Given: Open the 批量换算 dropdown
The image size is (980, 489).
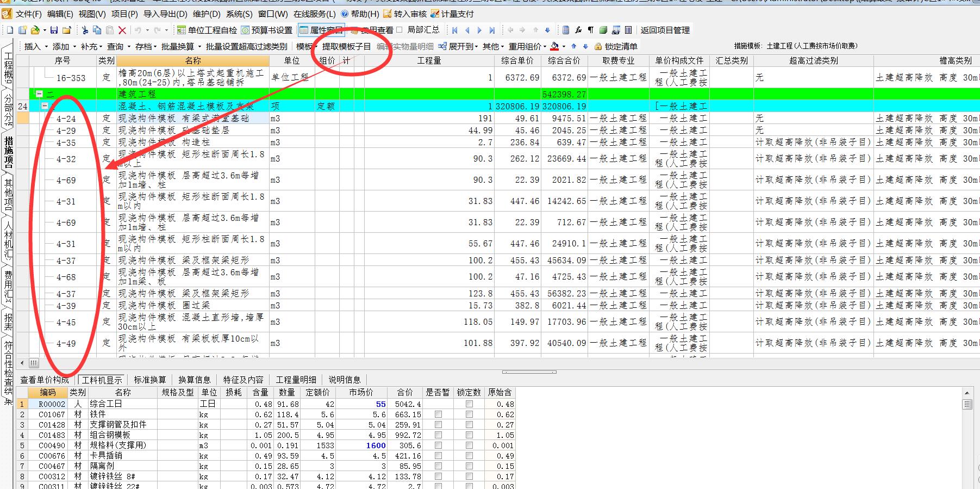Looking at the screenshot, I should pyautogui.click(x=181, y=46).
